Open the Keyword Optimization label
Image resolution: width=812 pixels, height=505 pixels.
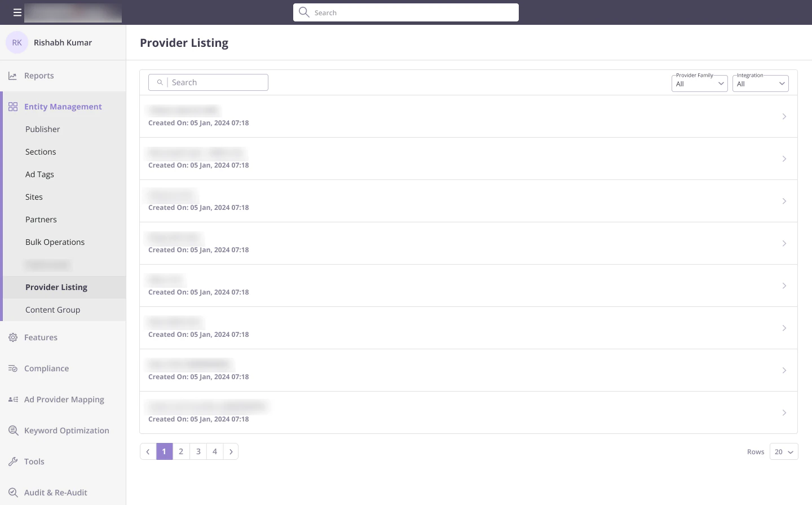(67, 431)
